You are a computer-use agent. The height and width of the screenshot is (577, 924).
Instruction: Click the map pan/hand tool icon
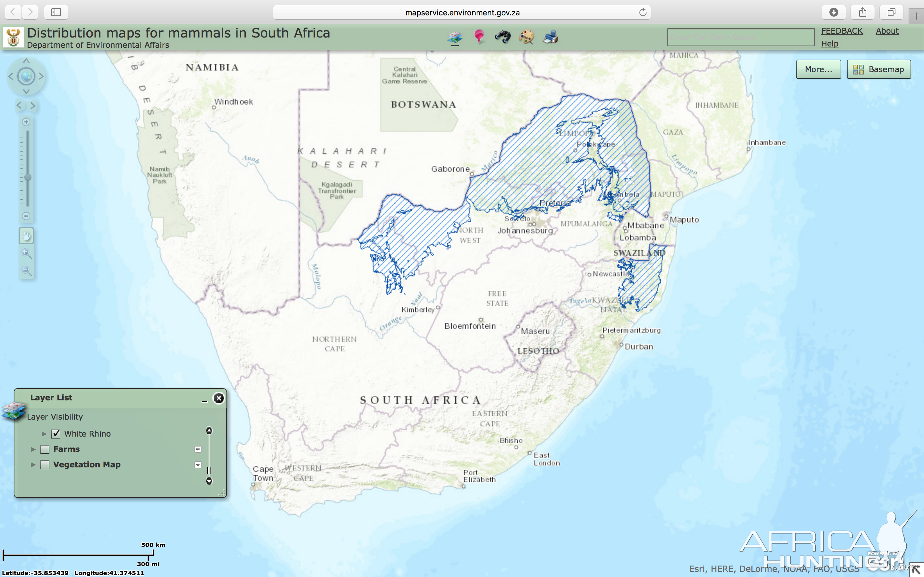(25, 235)
